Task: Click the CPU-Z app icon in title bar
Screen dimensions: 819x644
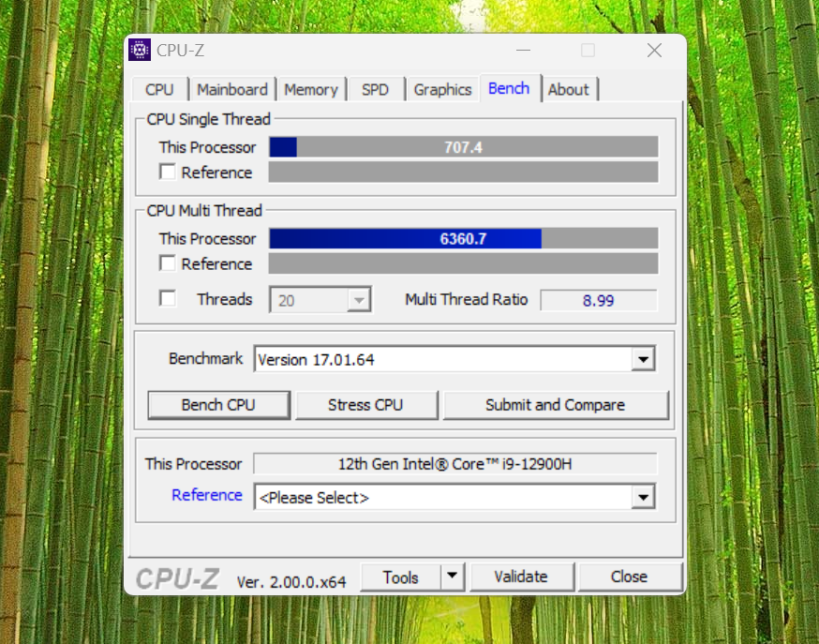Action: tap(140, 50)
